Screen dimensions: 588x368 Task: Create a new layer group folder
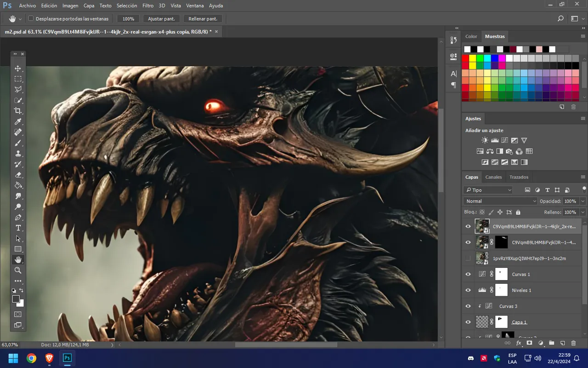(x=551, y=343)
